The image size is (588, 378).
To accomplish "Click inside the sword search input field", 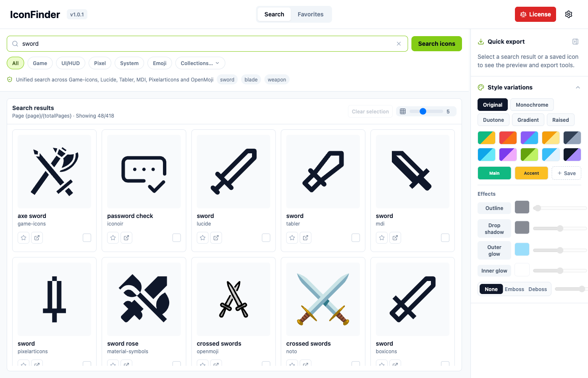I will point(207,44).
